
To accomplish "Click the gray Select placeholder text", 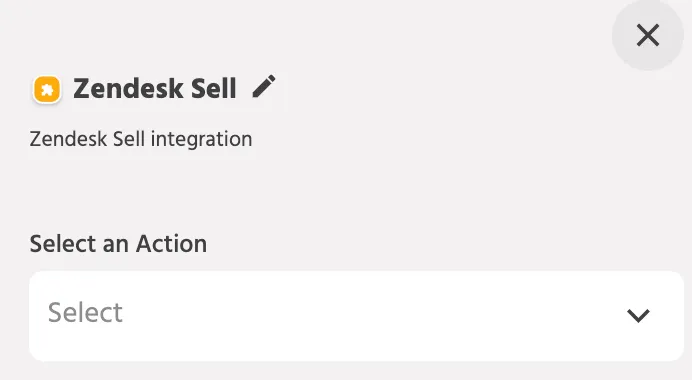I will tap(85, 312).
